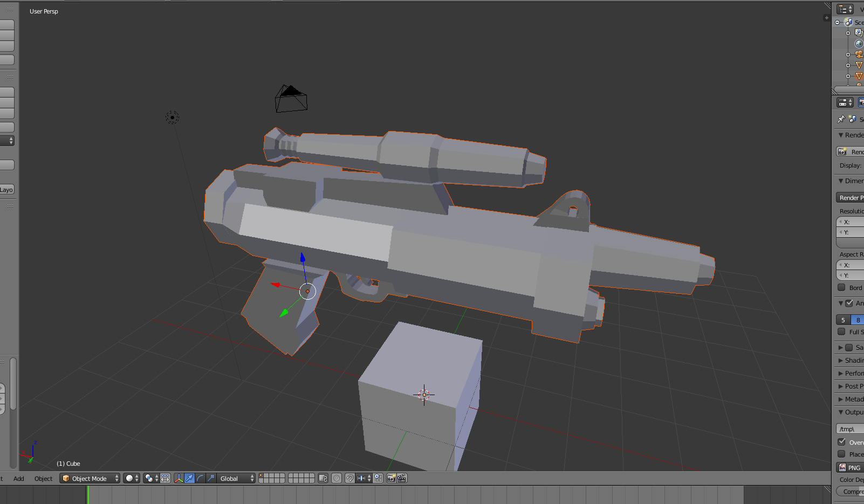The width and height of the screenshot is (864, 504).
Task: Select the translate manipulator arrow icon
Action: pyautogui.click(x=189, y=478)
